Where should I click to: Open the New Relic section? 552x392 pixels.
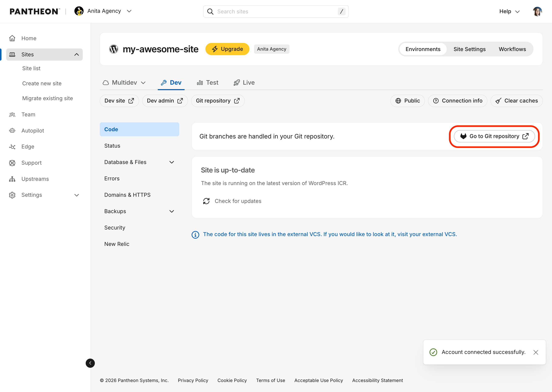click(139, 244)
